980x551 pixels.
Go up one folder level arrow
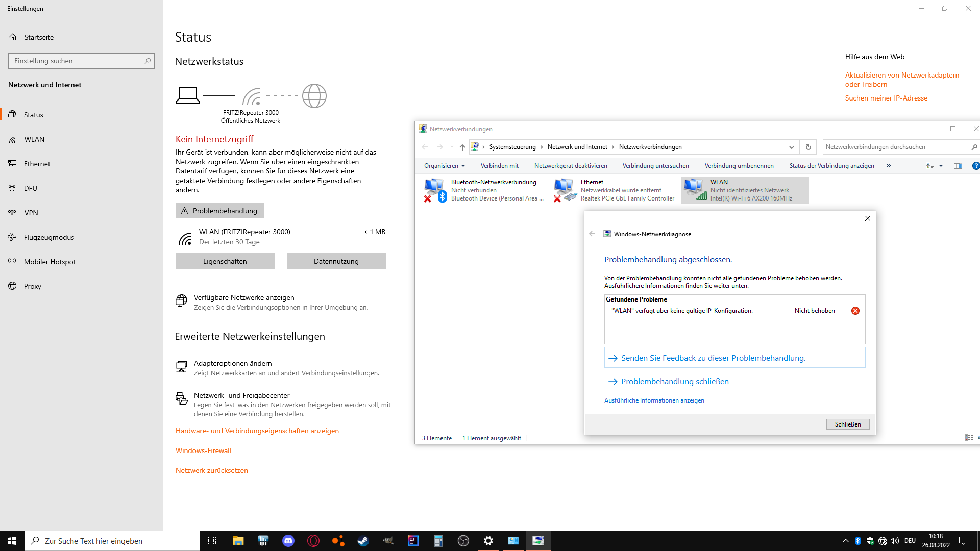point(462,147)
